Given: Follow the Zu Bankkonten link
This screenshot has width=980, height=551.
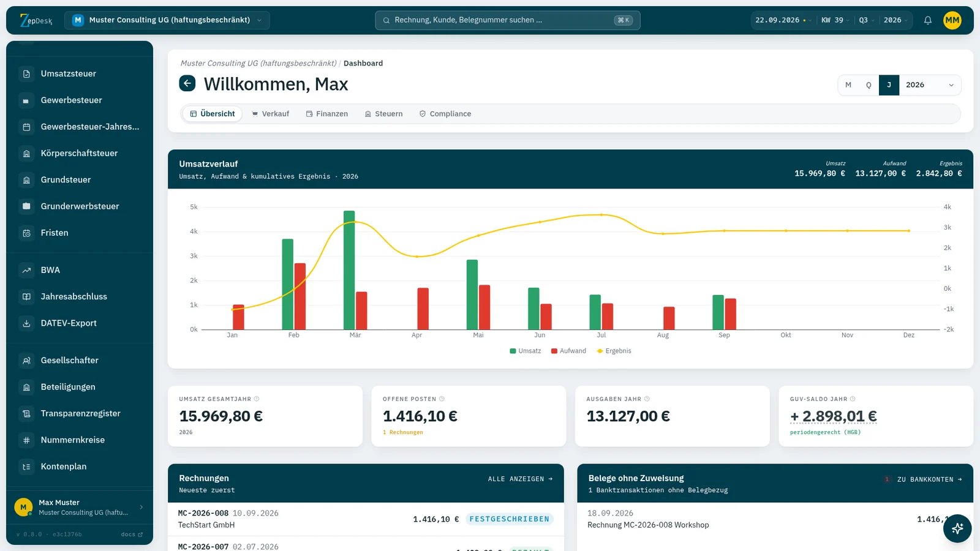Looking at the screenshot, I should [x=930, y=480].
